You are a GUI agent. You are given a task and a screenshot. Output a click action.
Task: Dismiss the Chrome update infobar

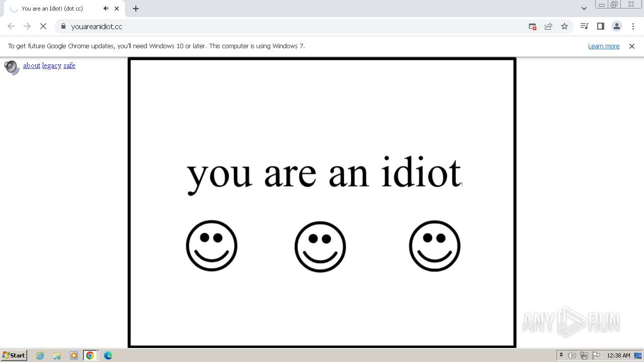[x=632, y=46]
